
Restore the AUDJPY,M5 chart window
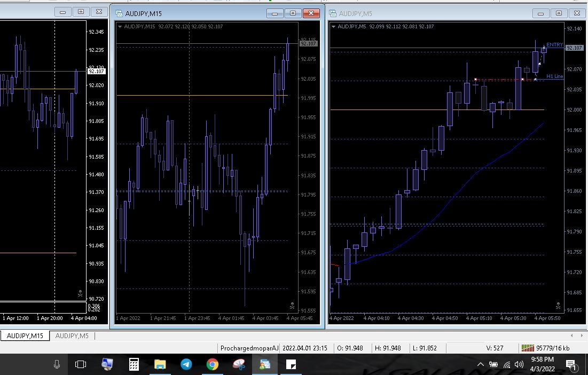click(559, 13)
